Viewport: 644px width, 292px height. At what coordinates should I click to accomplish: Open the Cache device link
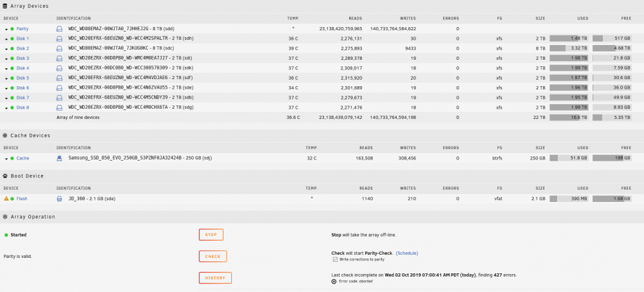tap(23, 158)
